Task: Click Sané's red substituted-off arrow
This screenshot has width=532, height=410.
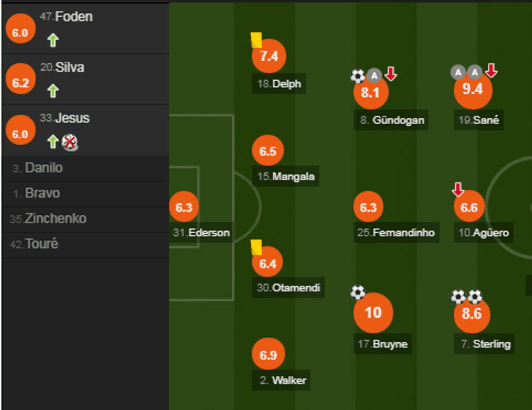Action: (491, 70)
